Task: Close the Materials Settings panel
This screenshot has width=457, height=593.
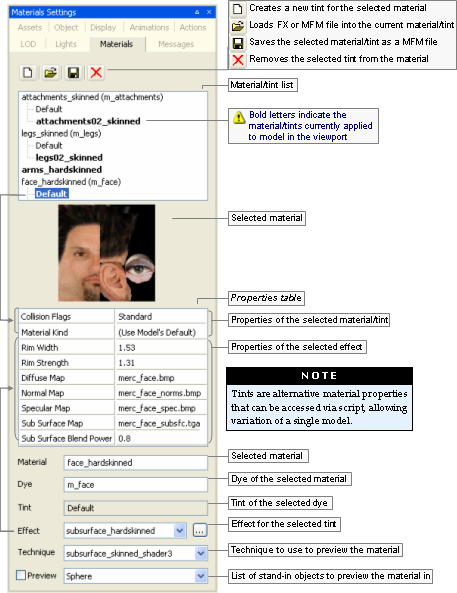Action: 209,12
